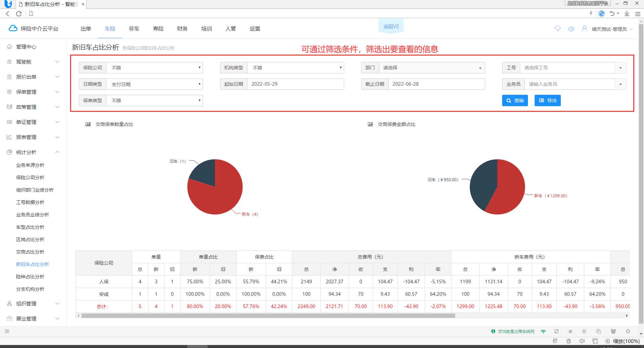Click the browser download arrow icon

(x=627, y=14)
